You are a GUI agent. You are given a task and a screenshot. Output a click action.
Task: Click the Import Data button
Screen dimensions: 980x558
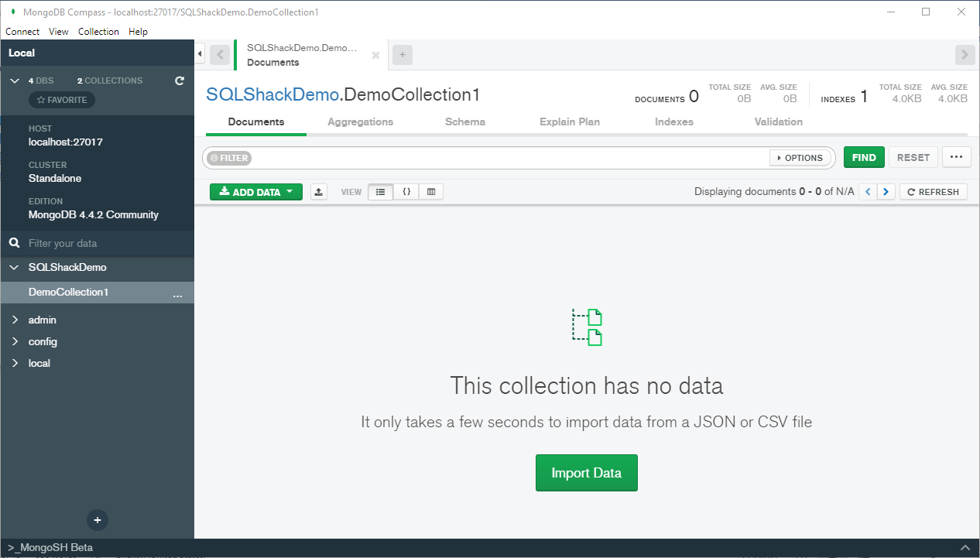(587, 473)
